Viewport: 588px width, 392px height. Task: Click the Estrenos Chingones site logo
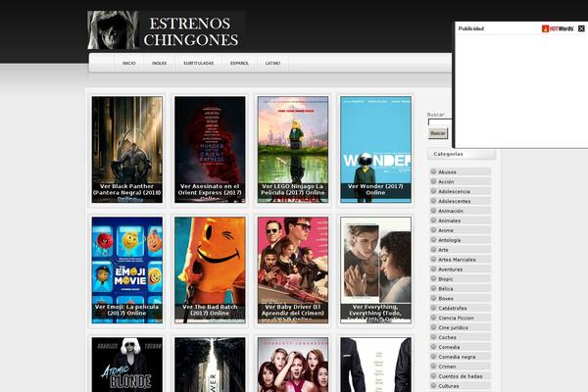(x=167, y=30)
